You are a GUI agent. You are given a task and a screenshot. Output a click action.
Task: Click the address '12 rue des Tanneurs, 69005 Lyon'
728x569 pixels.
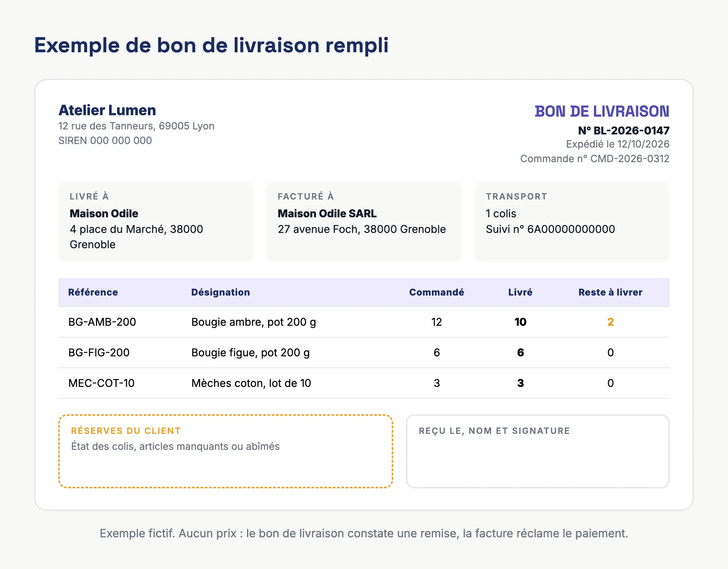(136, 126)
